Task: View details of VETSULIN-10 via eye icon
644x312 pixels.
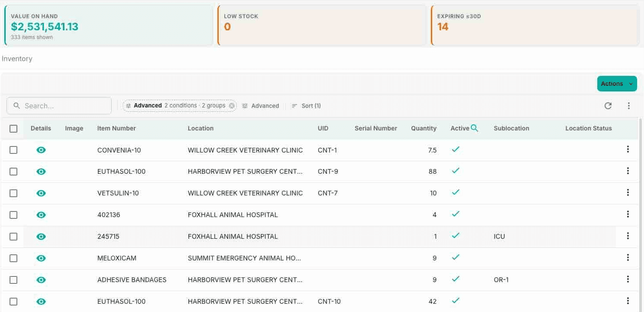Action: (x=41, y=193)
